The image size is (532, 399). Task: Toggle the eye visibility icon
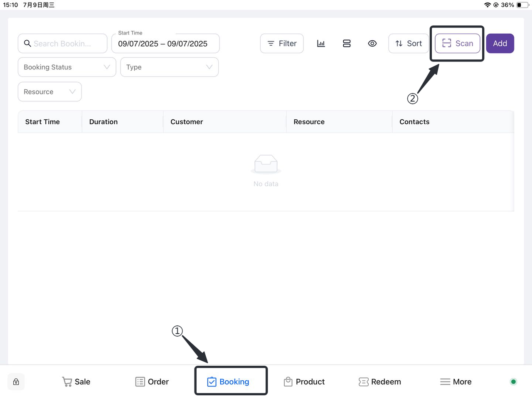(x=372, y=44)
